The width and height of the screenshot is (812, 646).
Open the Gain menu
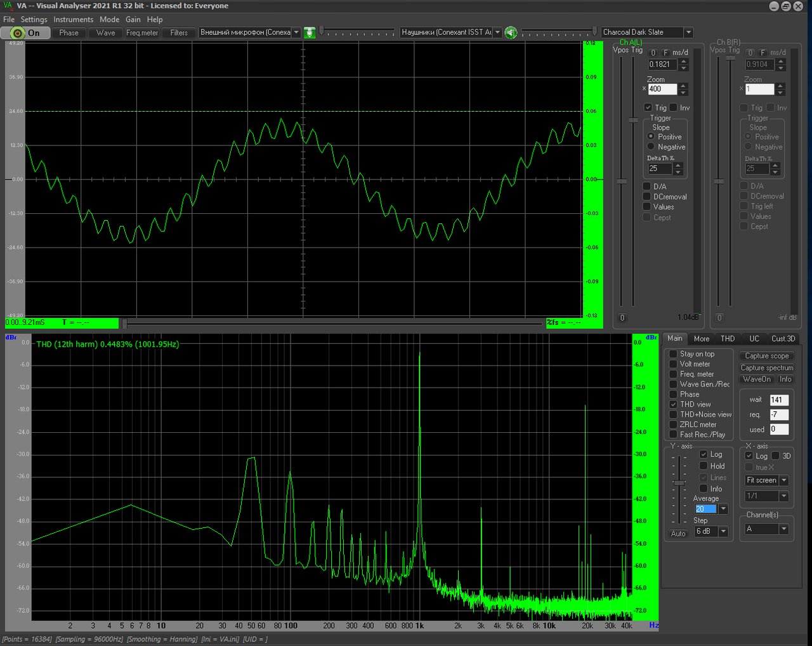click(x=133, y=20)
